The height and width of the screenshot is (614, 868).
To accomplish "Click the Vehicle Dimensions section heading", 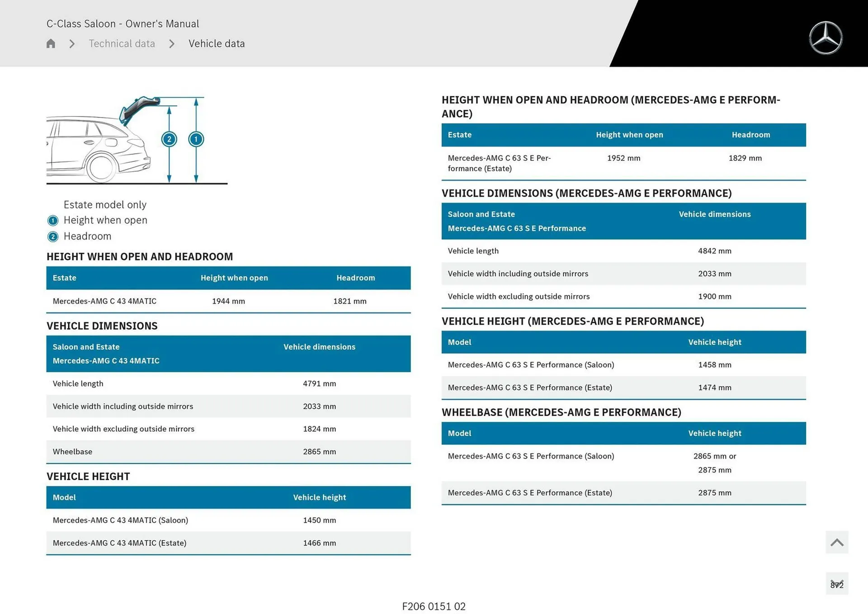I will (102, 326).
